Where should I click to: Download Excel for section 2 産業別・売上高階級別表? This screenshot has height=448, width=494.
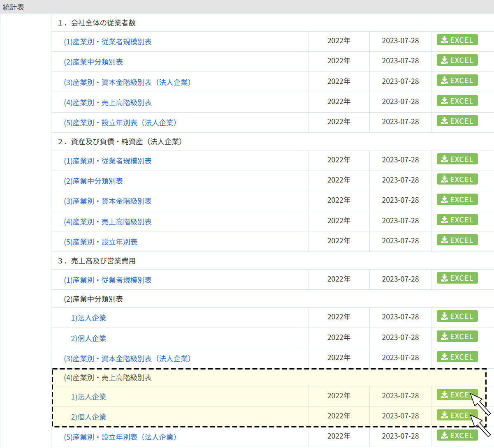coord(457,220)
